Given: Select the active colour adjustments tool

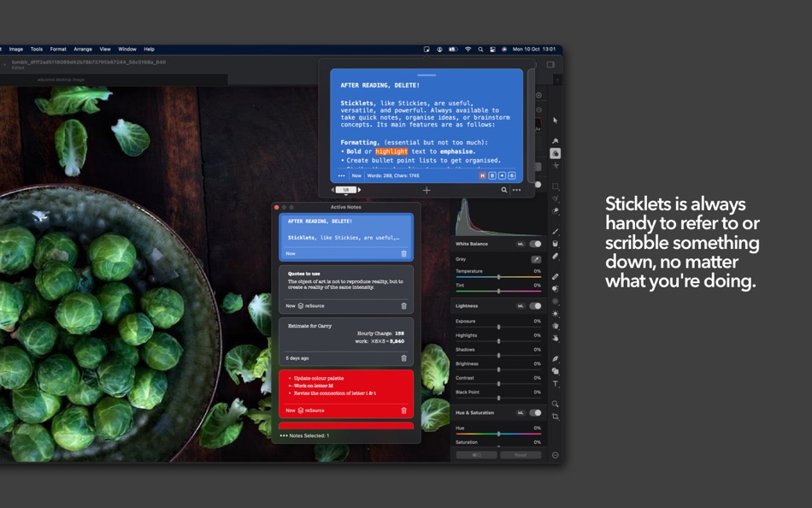Looking at the screenshot, I should pyautogui.click(x=555, y=153).
